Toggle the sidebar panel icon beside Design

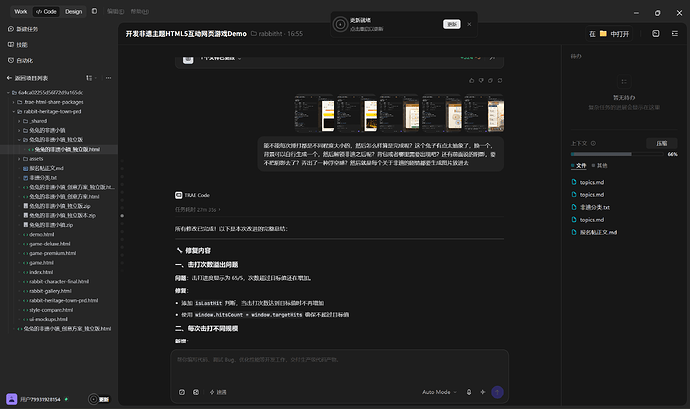(94, 11)
